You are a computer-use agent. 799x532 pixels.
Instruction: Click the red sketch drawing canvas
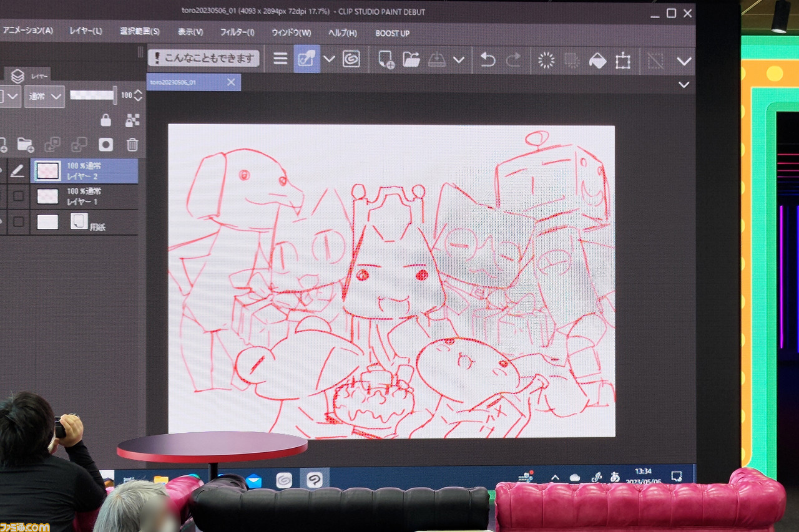tap(391, 281)
